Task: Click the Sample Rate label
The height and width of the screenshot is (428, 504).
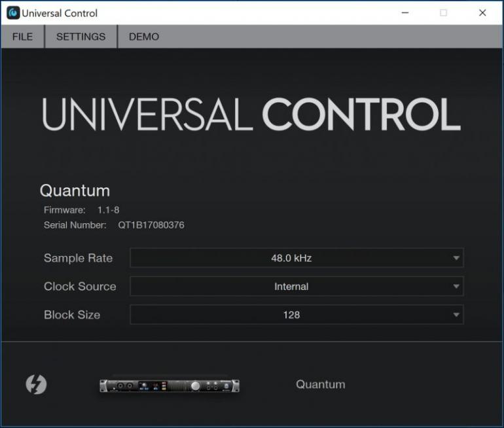Action: pos(78,258)
